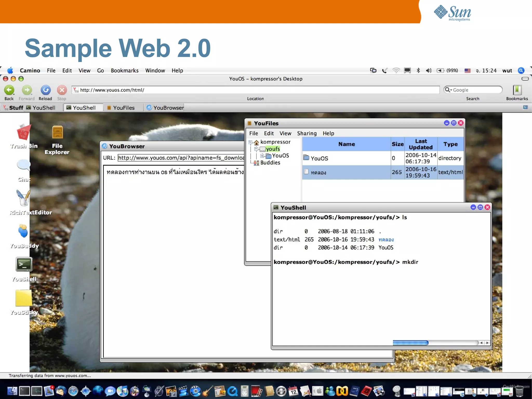Open the RichTextEditor desktop icon

point(23,198)
